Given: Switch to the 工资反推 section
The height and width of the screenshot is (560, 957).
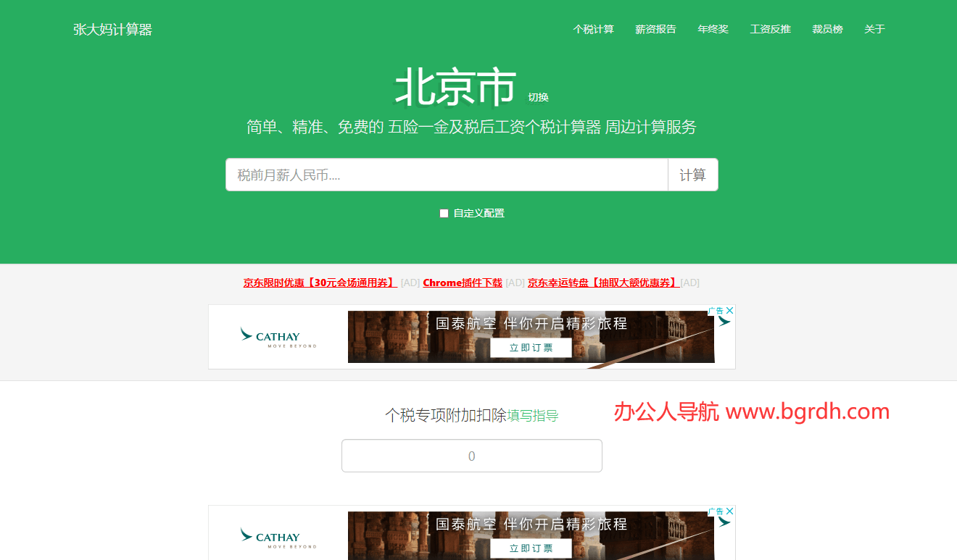Looking at the screenshot, I should tap(771, 29).
